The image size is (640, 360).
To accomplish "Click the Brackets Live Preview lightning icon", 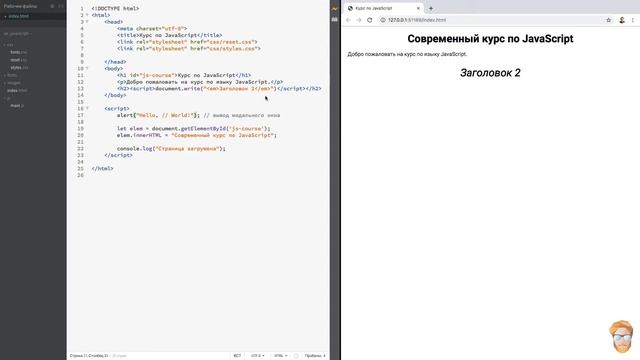I will coord(335,9).
